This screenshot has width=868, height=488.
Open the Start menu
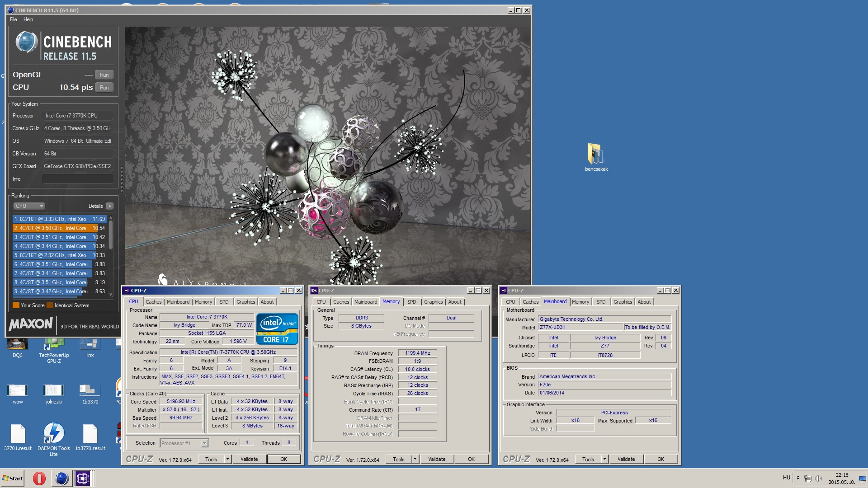(x=13, y=478)
